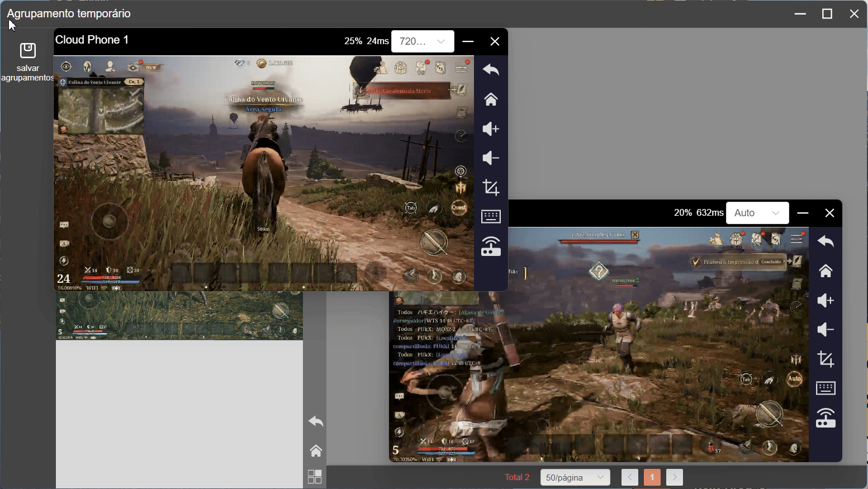868x489 pixels.
Task: Tap Primeira Impressão quest checkmark
Action: click(696, 262)
